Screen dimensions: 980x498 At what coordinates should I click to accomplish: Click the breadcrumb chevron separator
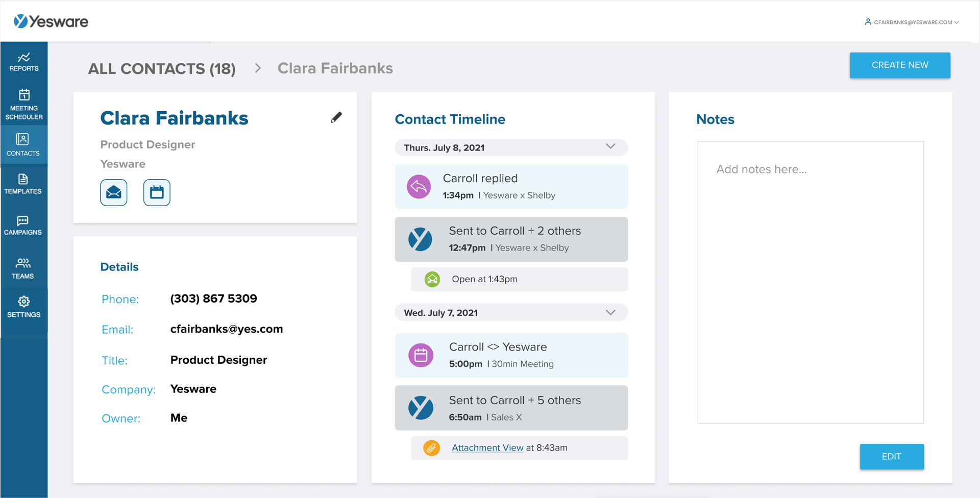(258, 68)
